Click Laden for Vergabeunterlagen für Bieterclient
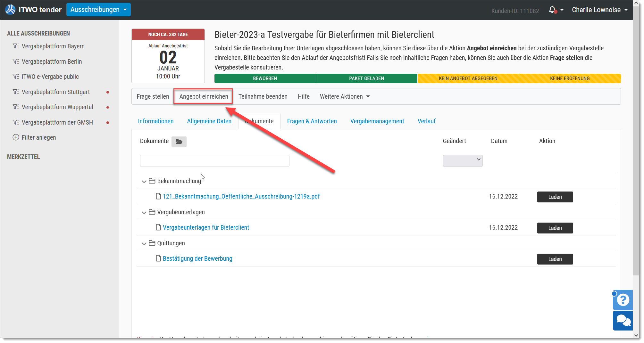This screenshot has height=343, width=644. pos(555,228)
